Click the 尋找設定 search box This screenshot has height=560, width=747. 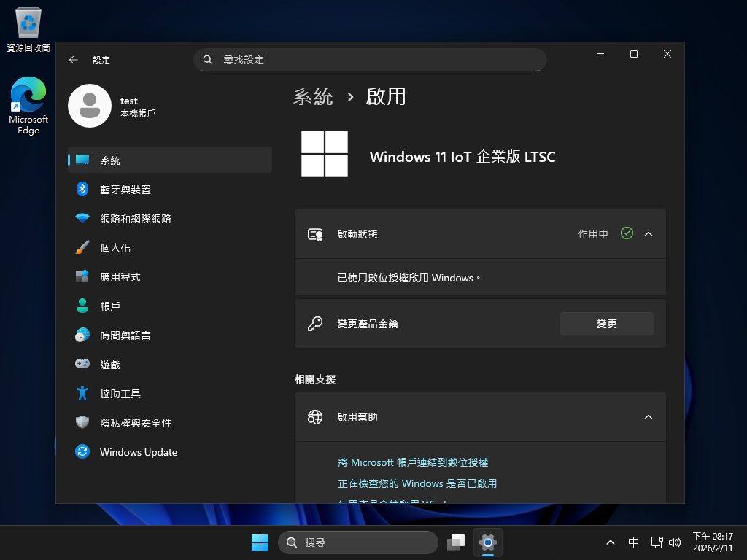point(370,59)
